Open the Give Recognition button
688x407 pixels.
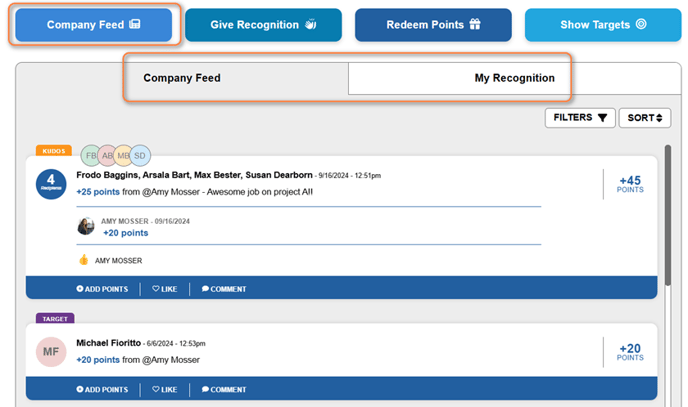coord(263,25)
